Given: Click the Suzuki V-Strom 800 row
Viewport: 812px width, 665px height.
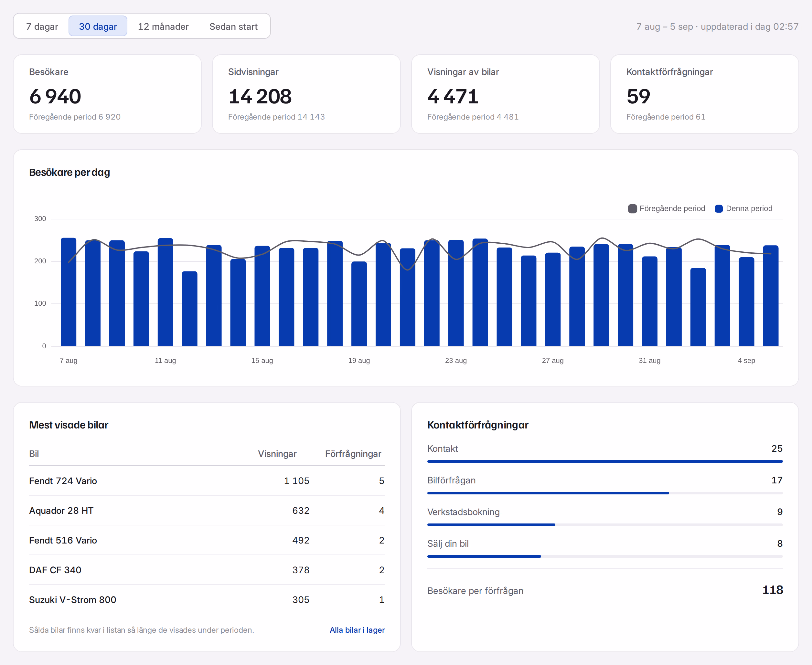Looking at the screenshot, I should point(207,599).
